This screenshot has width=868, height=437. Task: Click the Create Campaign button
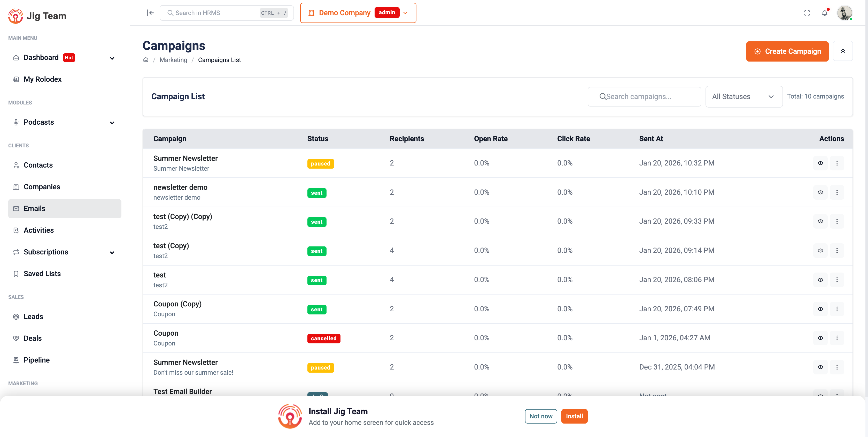point(787,51)
